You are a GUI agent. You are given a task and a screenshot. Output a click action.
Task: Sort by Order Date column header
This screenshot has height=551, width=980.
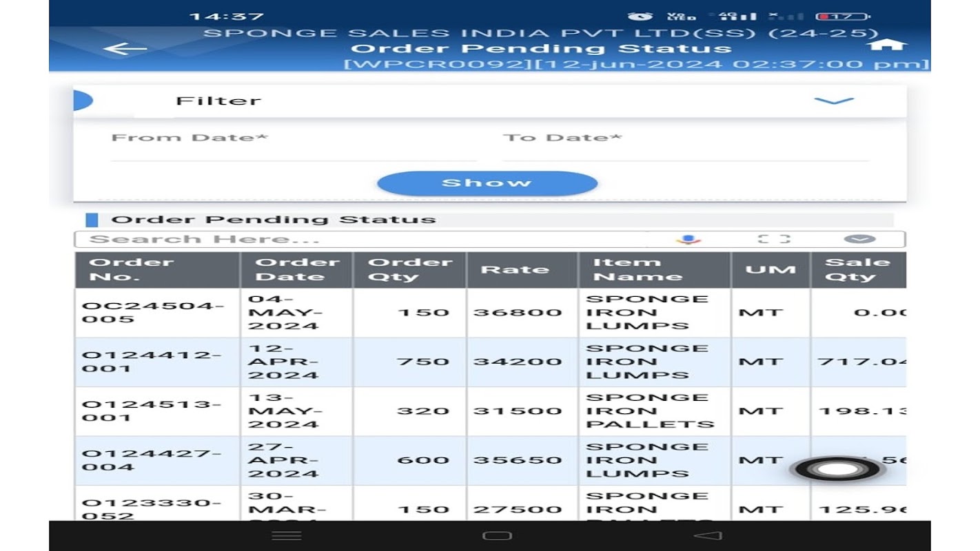pyautogui.click(x=296, y=270)
